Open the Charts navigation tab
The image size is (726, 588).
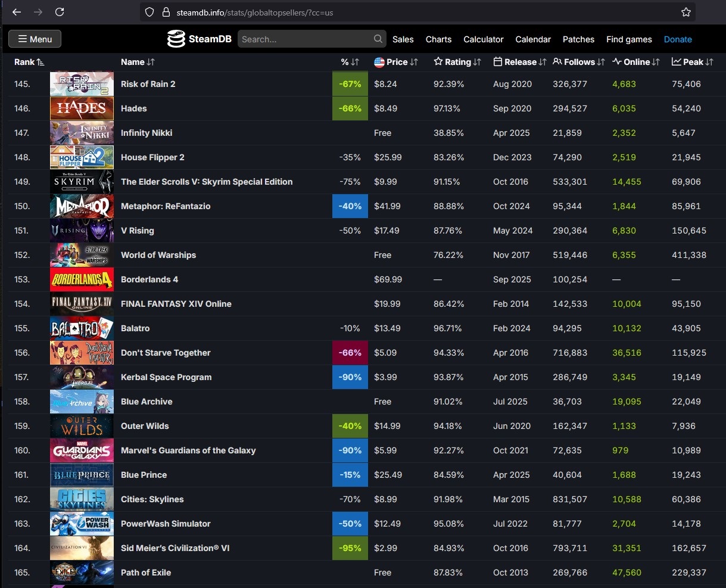click(438, 39)
